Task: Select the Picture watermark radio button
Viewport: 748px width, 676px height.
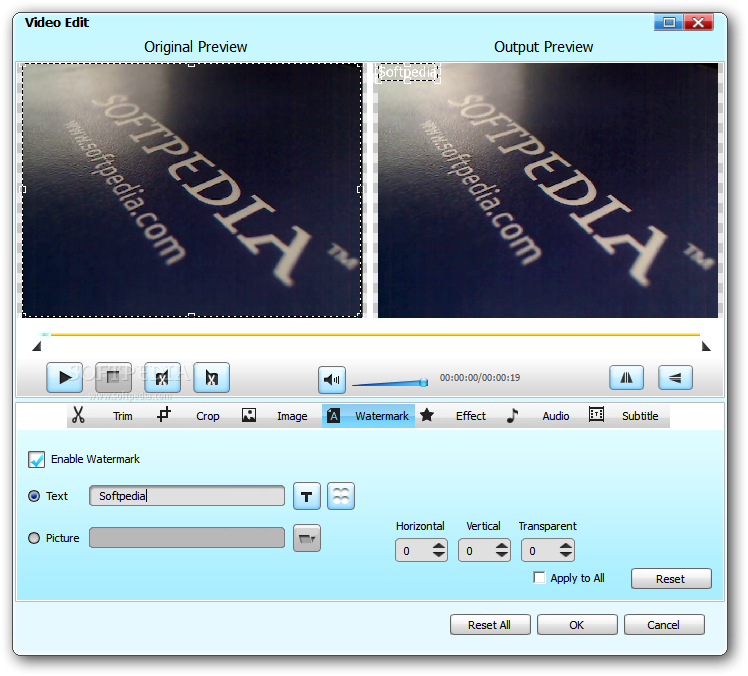Action: click(34, 538)
